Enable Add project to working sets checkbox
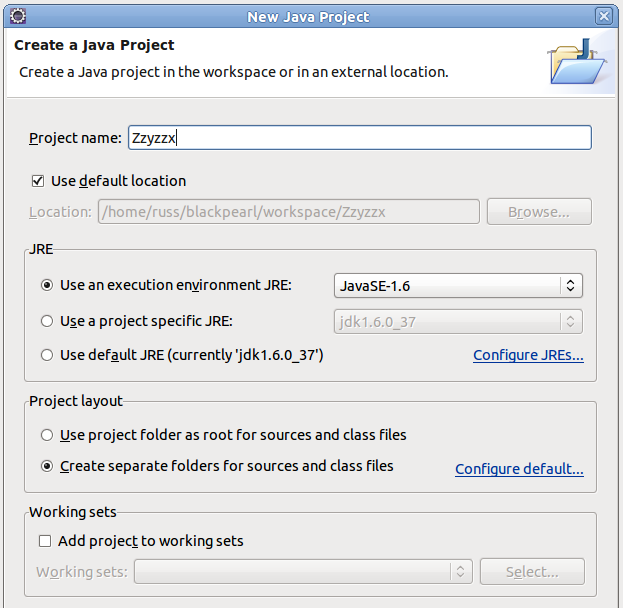623x608 pixels. click(45, 541)
